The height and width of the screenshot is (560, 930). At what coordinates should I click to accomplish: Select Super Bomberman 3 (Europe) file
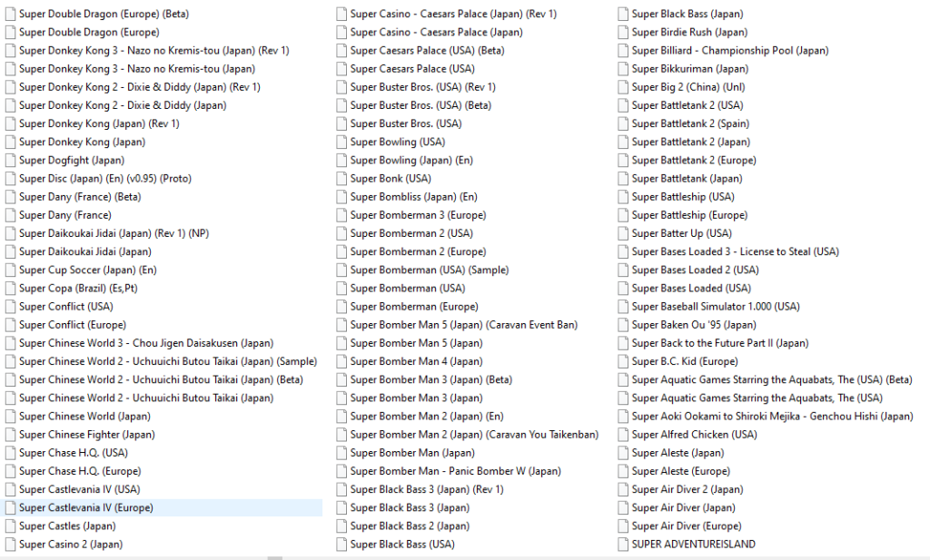[418, 215]
